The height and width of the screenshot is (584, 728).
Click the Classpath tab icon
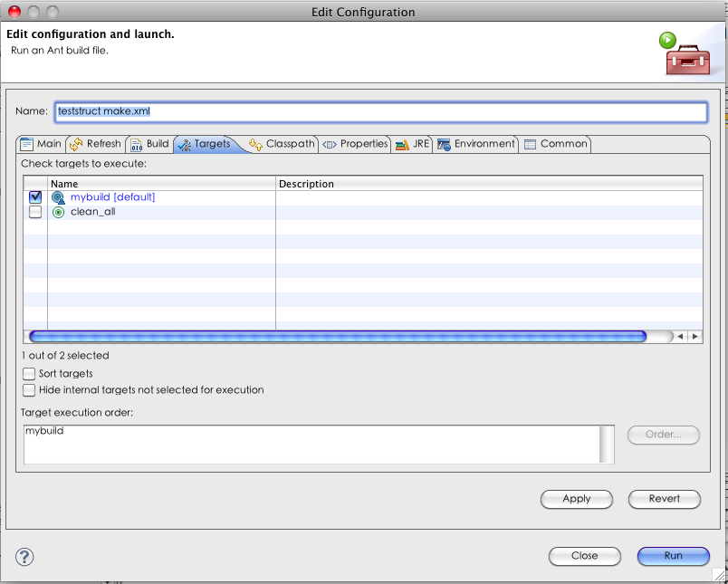pyautogui.click(x=256, y=144)
